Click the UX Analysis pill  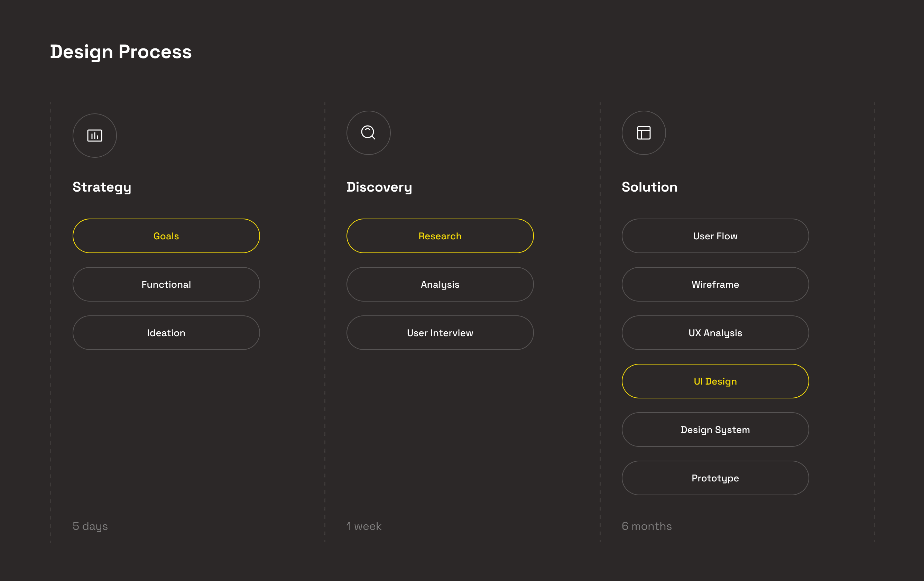[715, 333]
